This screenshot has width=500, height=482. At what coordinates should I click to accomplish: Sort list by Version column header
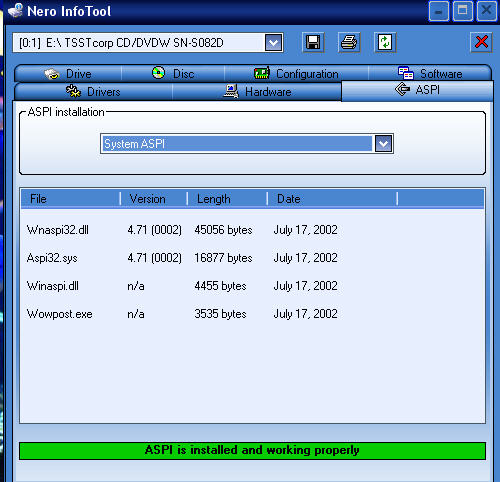click(x=154, y=199)
